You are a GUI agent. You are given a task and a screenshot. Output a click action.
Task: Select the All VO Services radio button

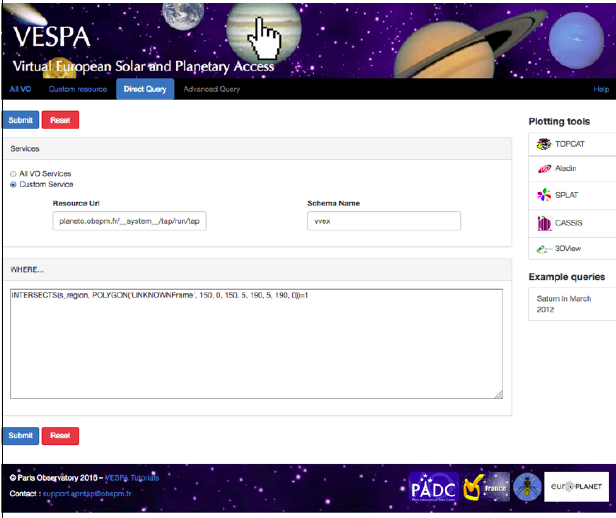(x=13, y=174)
